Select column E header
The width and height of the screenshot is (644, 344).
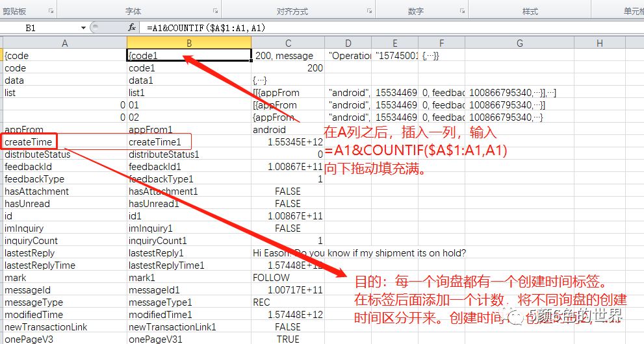[394, 43]
